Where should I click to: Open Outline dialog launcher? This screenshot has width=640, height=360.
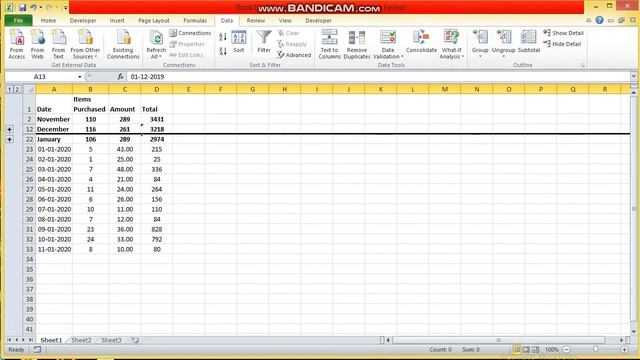point(582,65)
